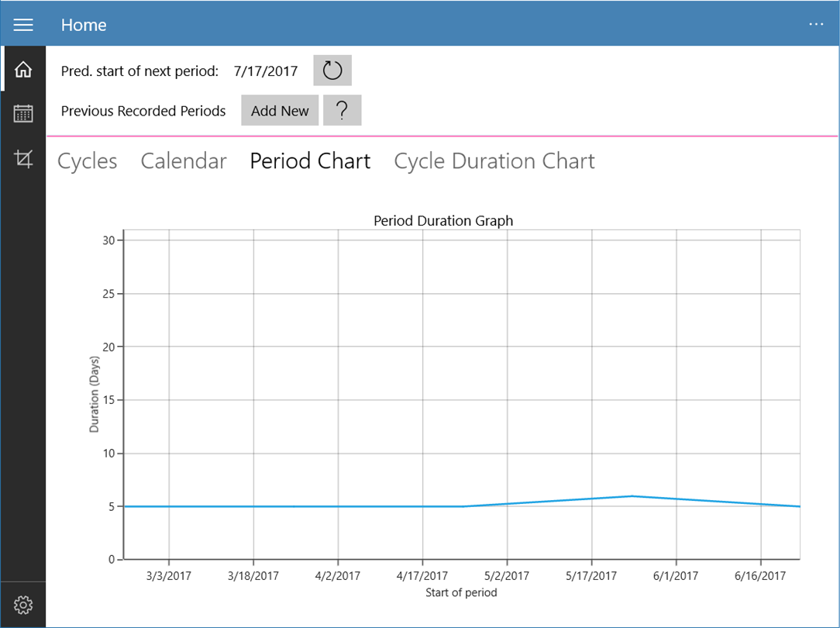Screen dimensions: 840x628
Task: Click the peak point of the blue line
Action: coord(632,496)
